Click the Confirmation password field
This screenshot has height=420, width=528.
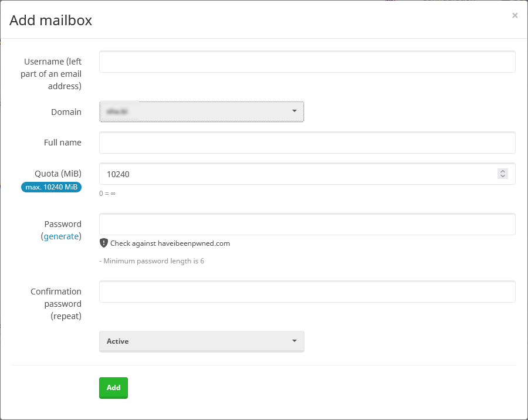[307, 292]
